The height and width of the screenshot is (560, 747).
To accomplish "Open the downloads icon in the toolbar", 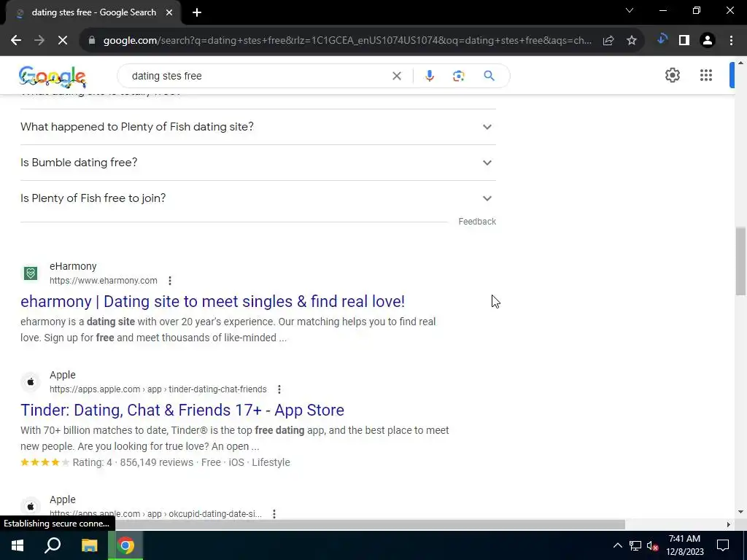I will 662,39.
